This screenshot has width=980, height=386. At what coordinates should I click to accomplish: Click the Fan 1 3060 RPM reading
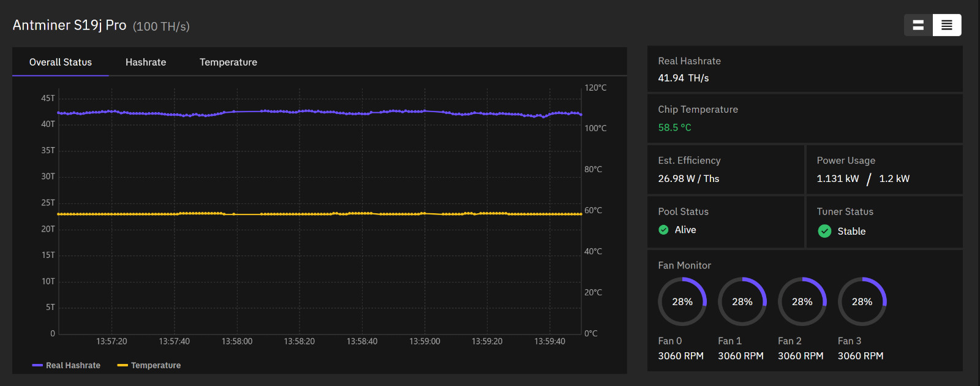pos(741,356)
